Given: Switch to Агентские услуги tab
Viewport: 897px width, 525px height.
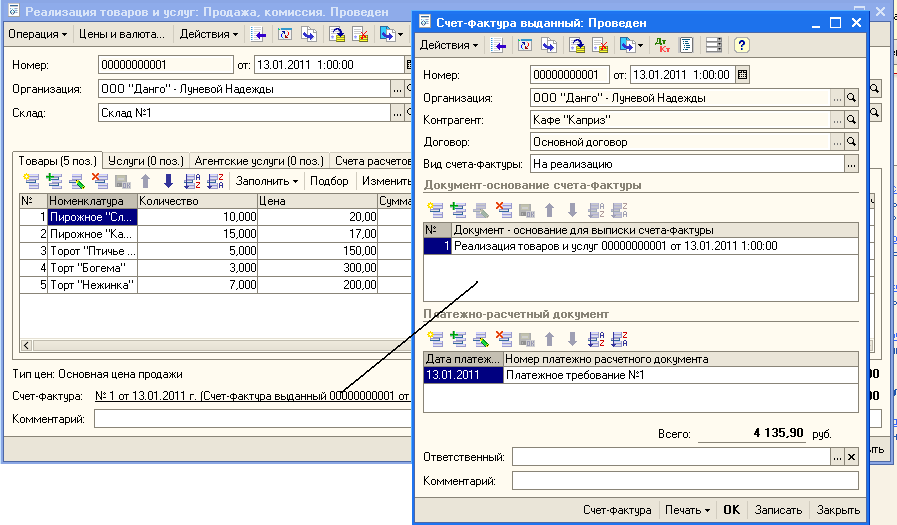Looking at the screenshot, I should click(x=258, y=160).
